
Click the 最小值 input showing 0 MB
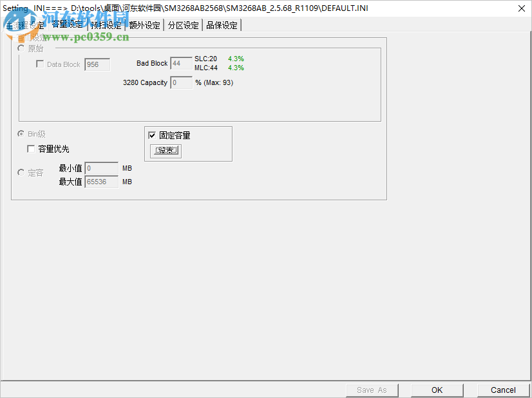pos(100,168)
